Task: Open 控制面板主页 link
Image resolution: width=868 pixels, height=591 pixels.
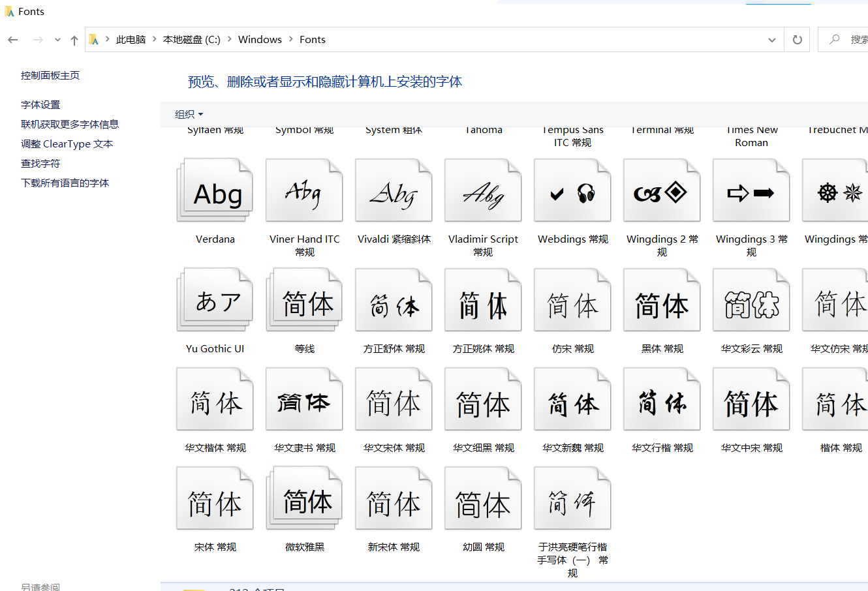Action: 50,76
